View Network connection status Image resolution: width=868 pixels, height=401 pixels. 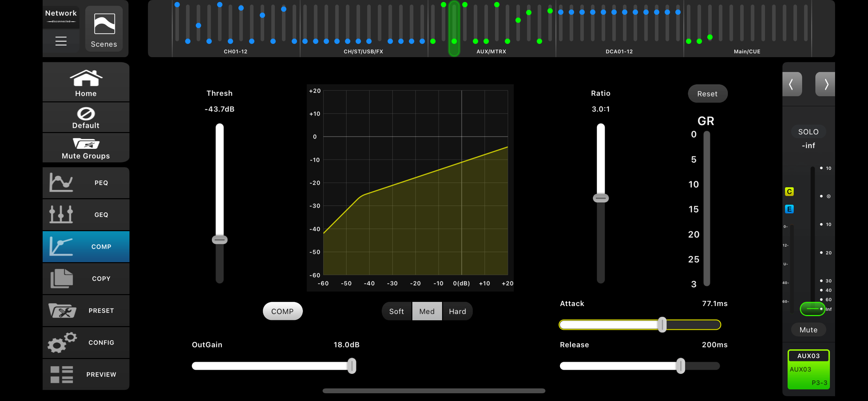tap(61, 16)
